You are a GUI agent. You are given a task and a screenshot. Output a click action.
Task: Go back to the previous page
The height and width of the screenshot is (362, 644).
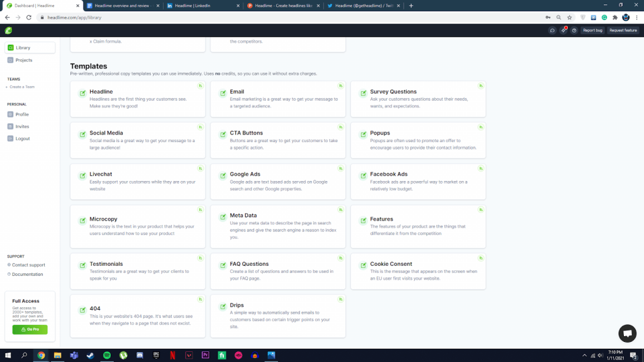click(x=8, y=18)
